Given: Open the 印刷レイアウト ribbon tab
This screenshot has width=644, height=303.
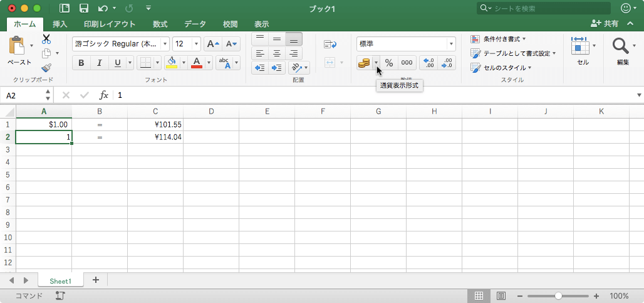Looking at the screenshot, I should tap(110, 24).
